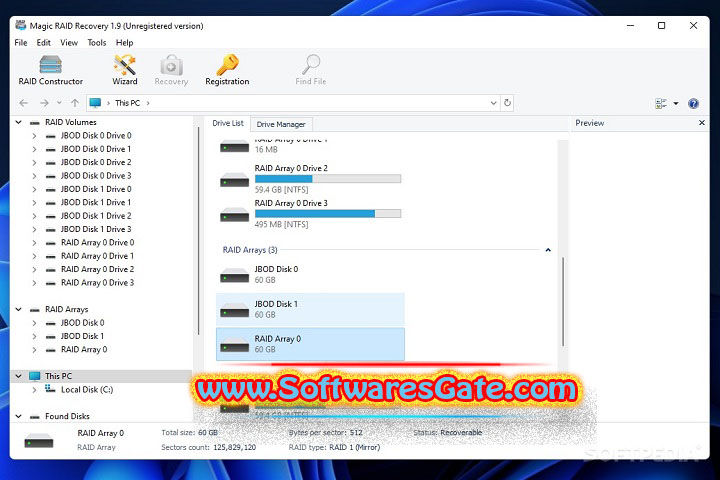Screen dimensions: 720x480
Task: Click the RAID Volumes drive icon in tree
Action: click(x=34, y=123)
